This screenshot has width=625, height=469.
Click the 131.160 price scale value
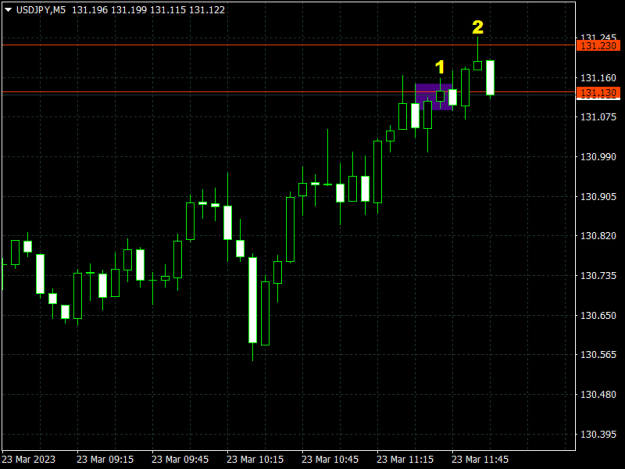(x=598, y=78)
